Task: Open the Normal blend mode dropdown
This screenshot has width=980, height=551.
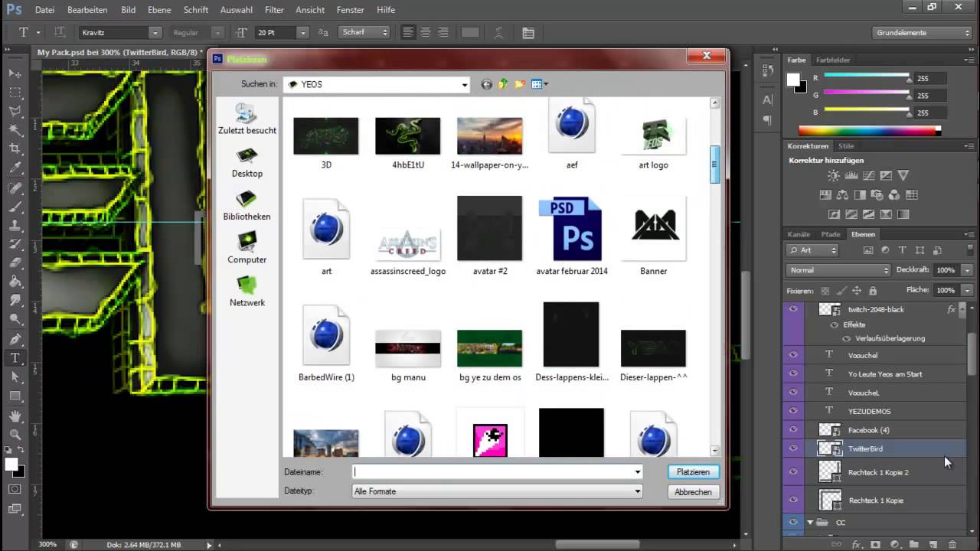Action: (x=838, y=270)
